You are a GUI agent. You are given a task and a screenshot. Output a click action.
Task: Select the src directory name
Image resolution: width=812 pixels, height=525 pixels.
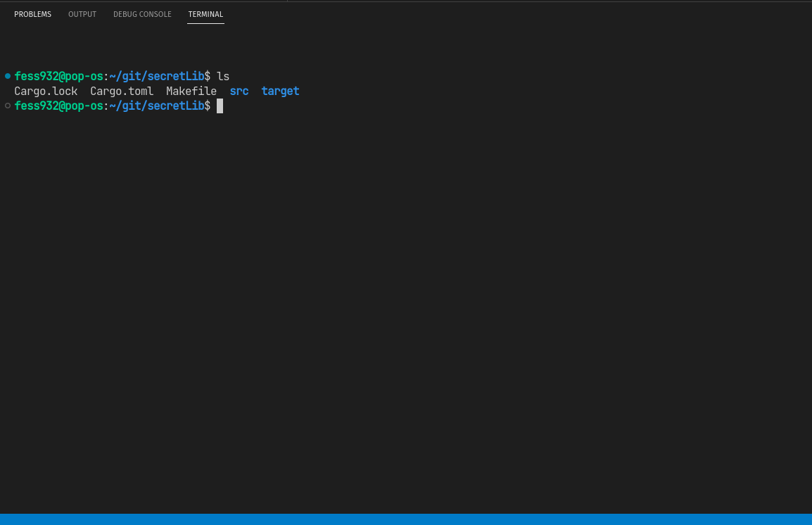tap(239, 91)
